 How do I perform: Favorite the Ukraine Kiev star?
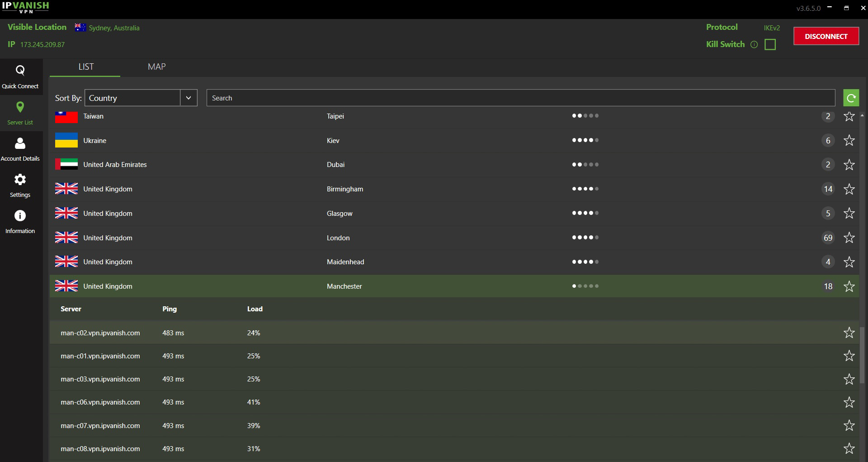pyautogui.click(x=849, y=140)
